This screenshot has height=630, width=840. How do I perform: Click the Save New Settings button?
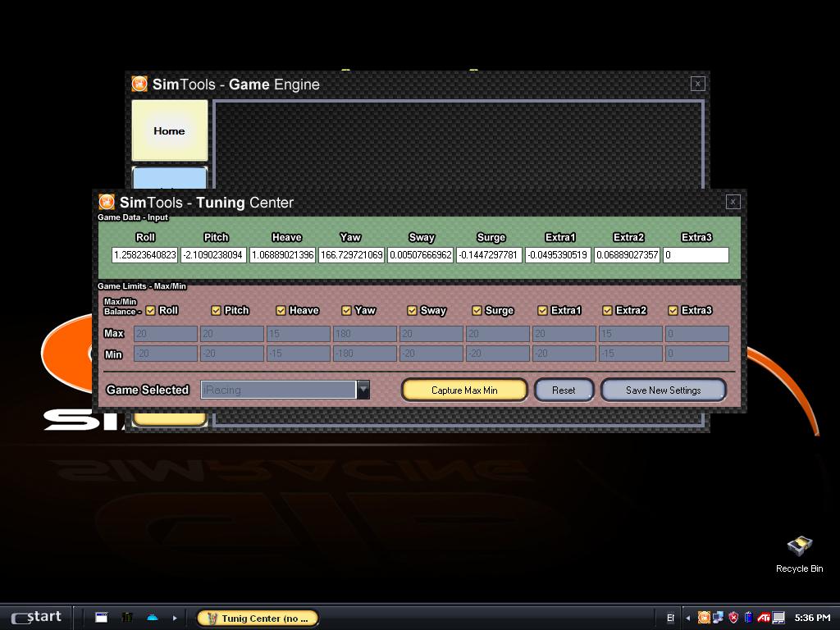(x=663, y=390)
